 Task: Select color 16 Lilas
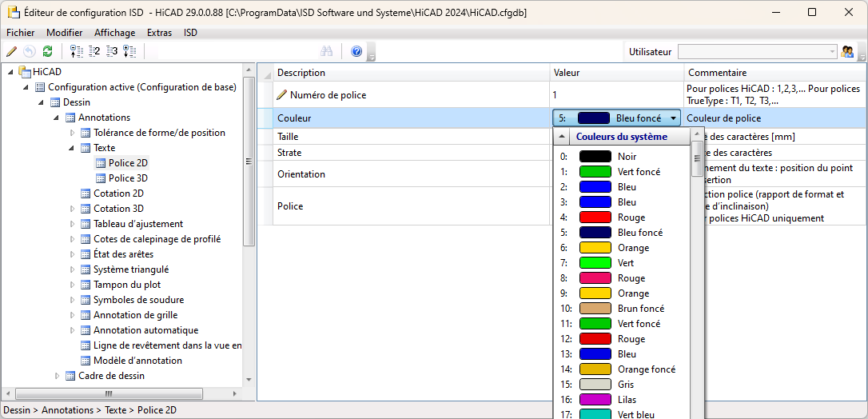click(x=622, y=400)
